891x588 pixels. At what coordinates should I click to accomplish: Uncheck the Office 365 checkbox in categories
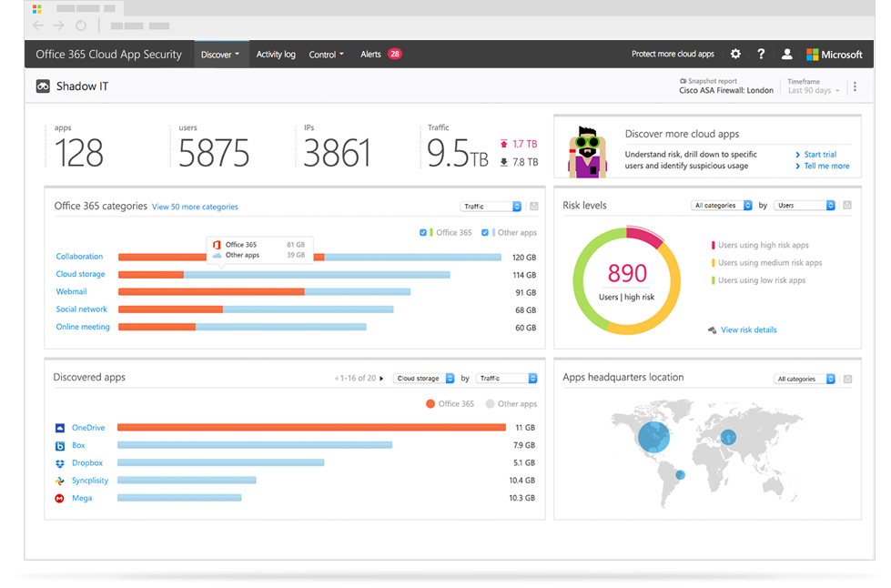click(423, 232)
